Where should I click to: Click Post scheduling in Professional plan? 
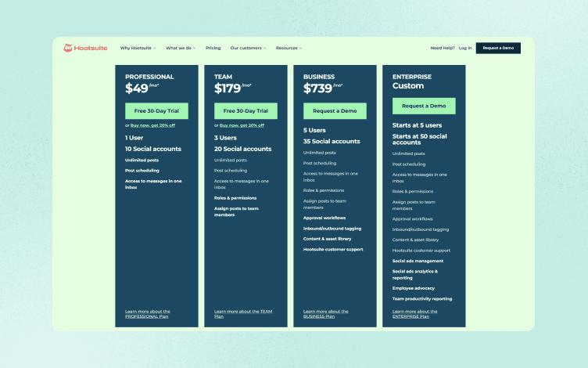142,171
